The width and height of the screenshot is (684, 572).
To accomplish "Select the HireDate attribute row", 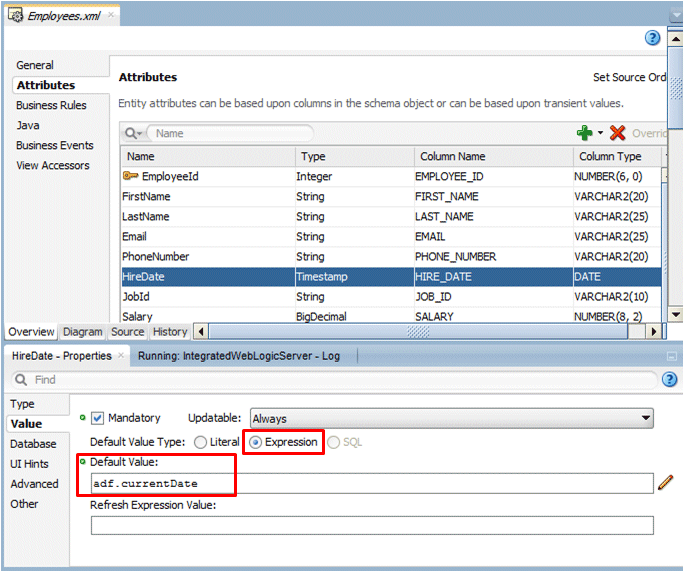I will click(x=391, y=277).
